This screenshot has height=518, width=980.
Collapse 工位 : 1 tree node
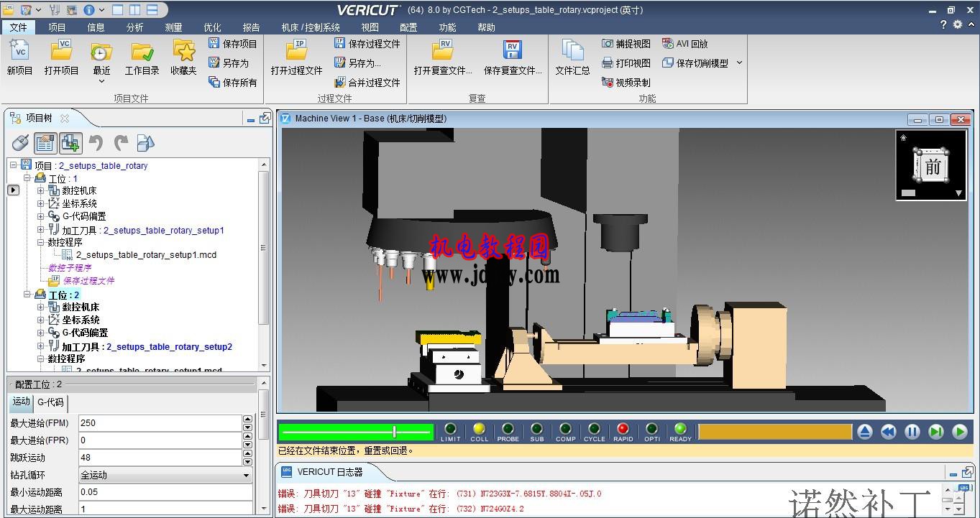pyautogui.click(x=27, y=178)
